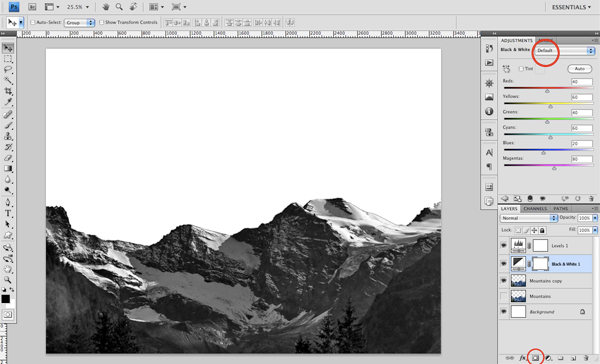The width and height of the screenshot is (600, 364).
Task: Switch to the Channels tab
Action: (535, 209)
